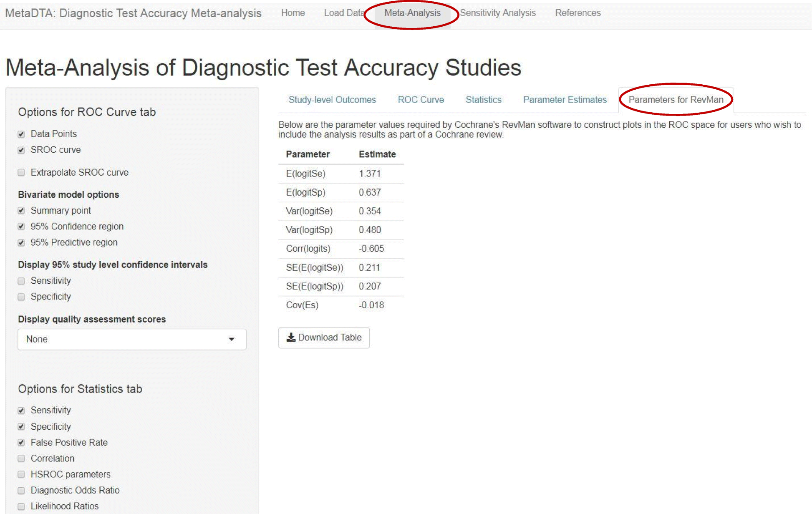This screenshot has height=514, width=812.
Task: Check the HSROC parameters option
Action: click(21, 474)
